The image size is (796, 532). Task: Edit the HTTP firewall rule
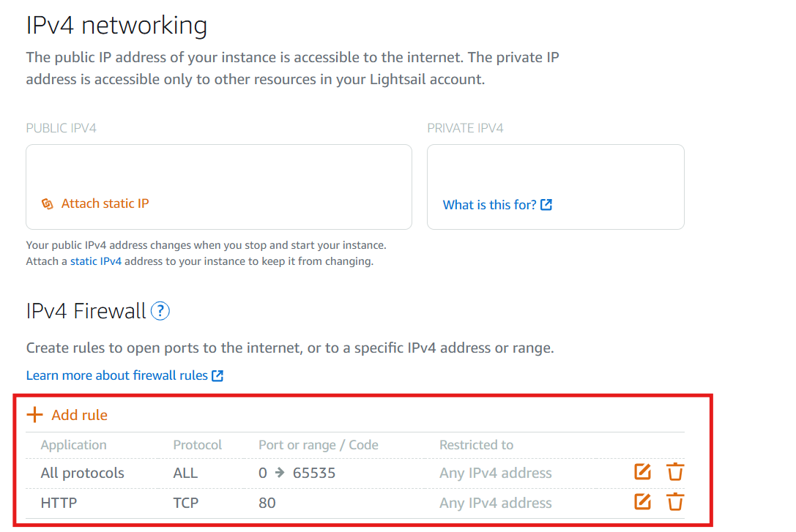click(642, 502)
